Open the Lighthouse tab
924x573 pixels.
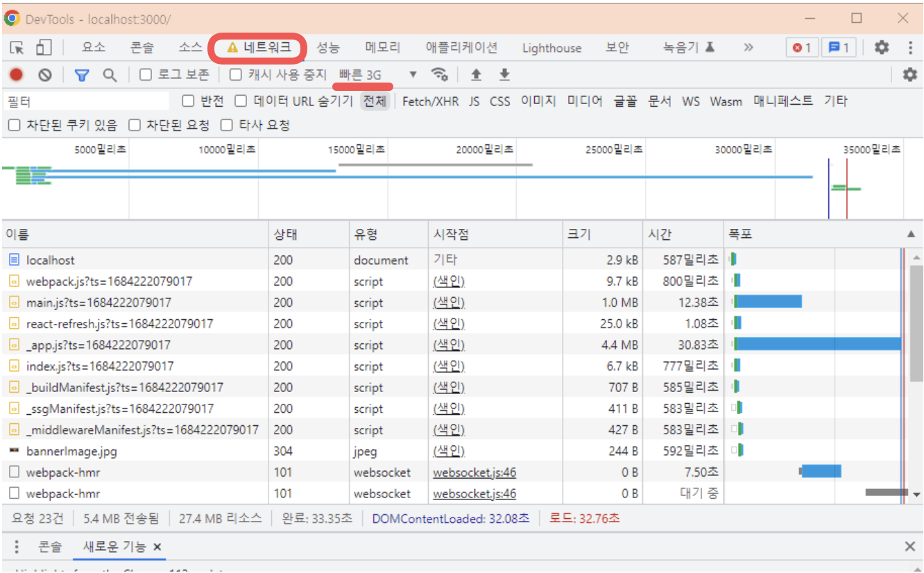[x=552, y=48]
